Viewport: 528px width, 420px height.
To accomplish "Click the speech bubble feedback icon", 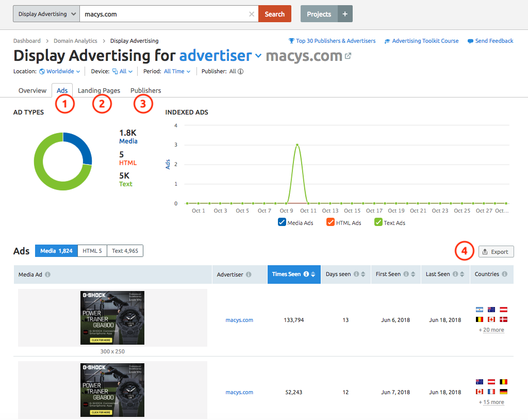I will point(470,41).
